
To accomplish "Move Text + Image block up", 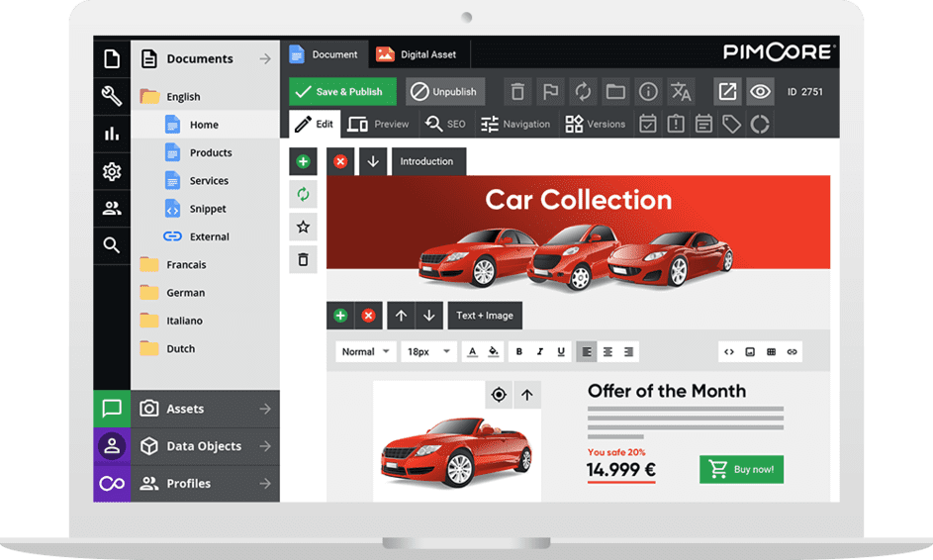I will pos(401,316).
